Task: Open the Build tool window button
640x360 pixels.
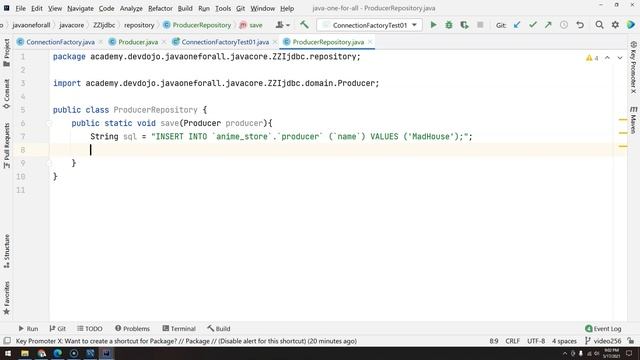Action: pyautogui.click(x=219, y=329)
